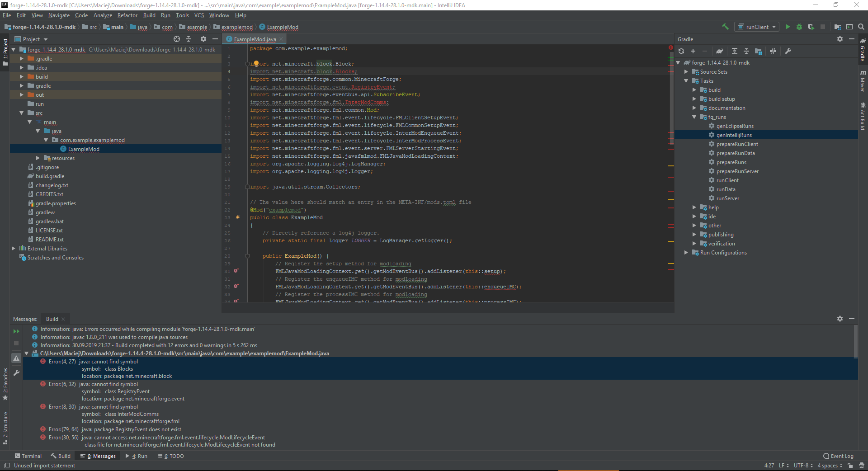The width and height of the screenshot is (868, 471).
Task: Open the runClient configuration dropdown
Action: click(x=757, y=27)
